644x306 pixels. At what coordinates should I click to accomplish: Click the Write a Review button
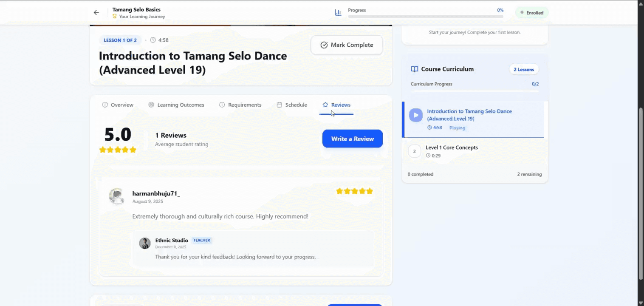[x=353, y=139]
